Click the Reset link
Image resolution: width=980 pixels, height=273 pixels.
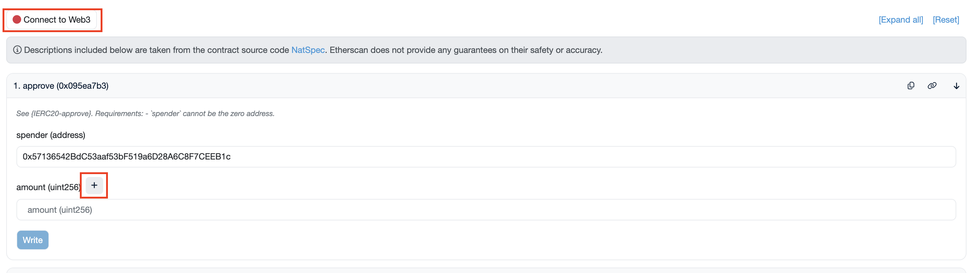click(x=945, y=20)
